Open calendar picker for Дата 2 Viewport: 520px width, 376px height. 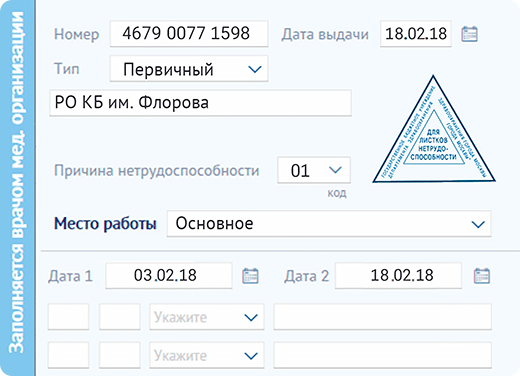482,276
